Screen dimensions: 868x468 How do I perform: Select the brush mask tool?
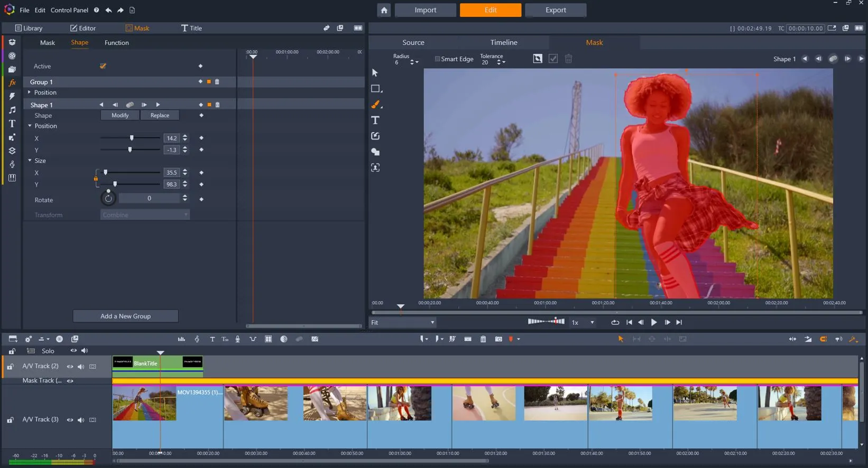[375, 105]
